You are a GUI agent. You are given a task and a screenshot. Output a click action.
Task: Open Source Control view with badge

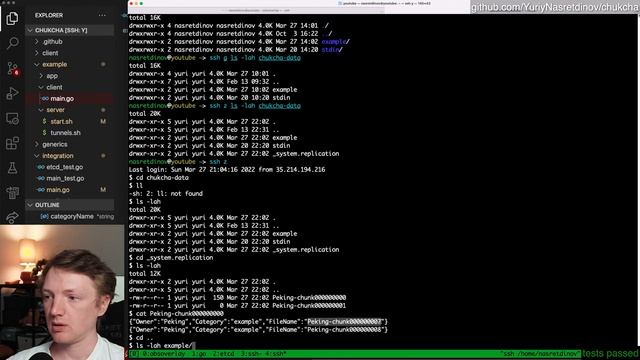click(12, 68)
